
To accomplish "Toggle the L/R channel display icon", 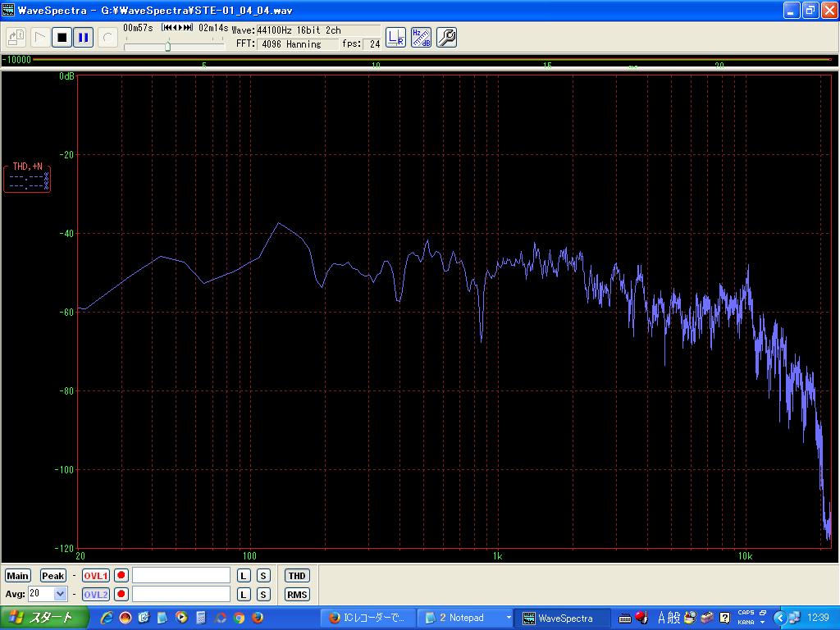I will [x=396, y=38].
